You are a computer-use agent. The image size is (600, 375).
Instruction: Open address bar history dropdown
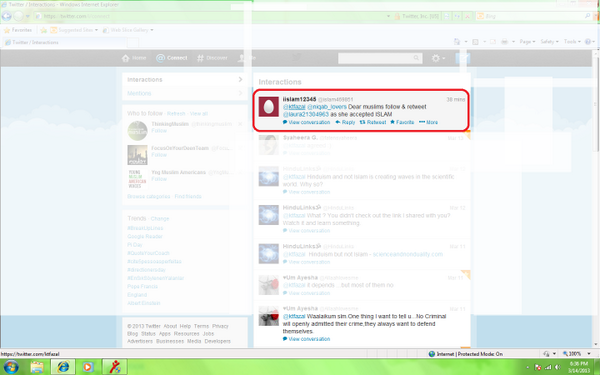click(x=388, y=16)
